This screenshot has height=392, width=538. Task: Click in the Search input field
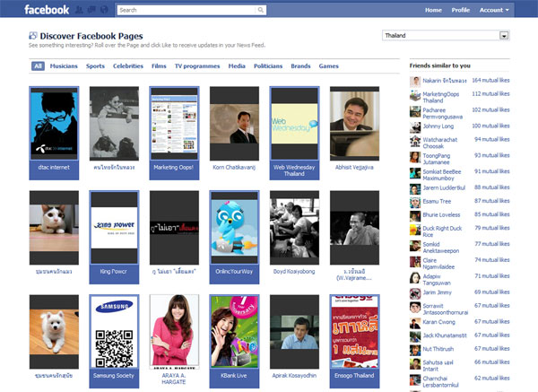click(x=187, y=10)
